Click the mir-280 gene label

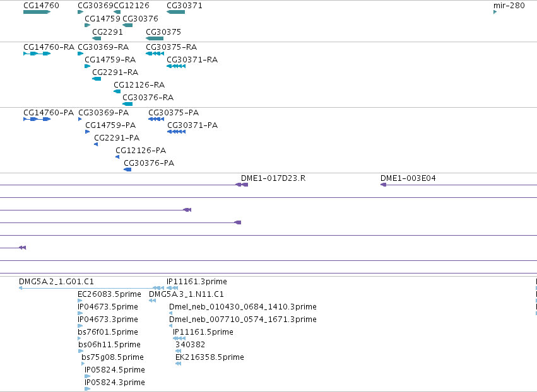[x=509, y=6]
